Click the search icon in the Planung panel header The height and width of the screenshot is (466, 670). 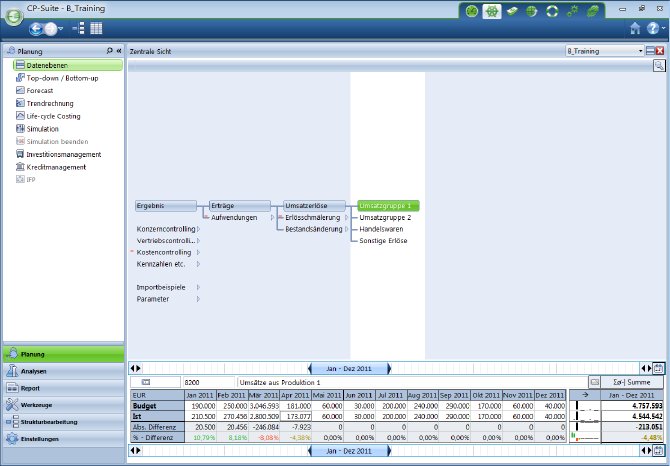(x=109, y=51)
